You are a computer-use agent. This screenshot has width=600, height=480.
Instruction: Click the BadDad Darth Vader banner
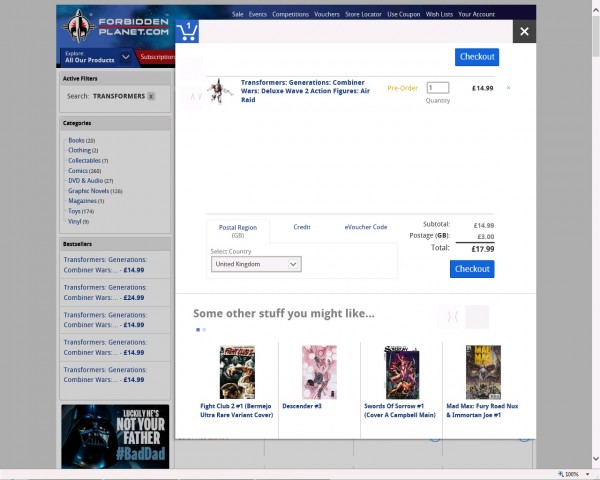(x=115, y=436)
